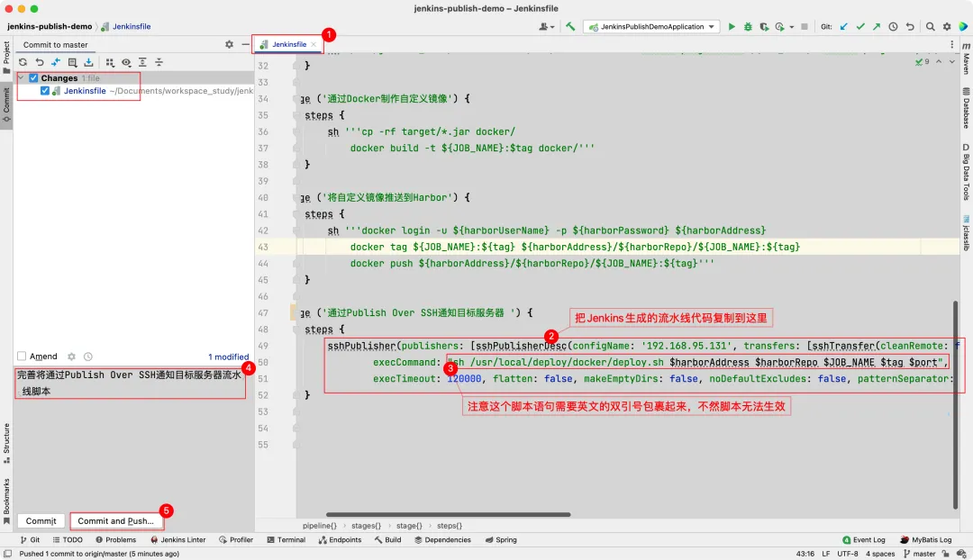Open Search Everywhere magnifier icon
The width and height of the screenshot is (973, 560).
pos(930,27)
